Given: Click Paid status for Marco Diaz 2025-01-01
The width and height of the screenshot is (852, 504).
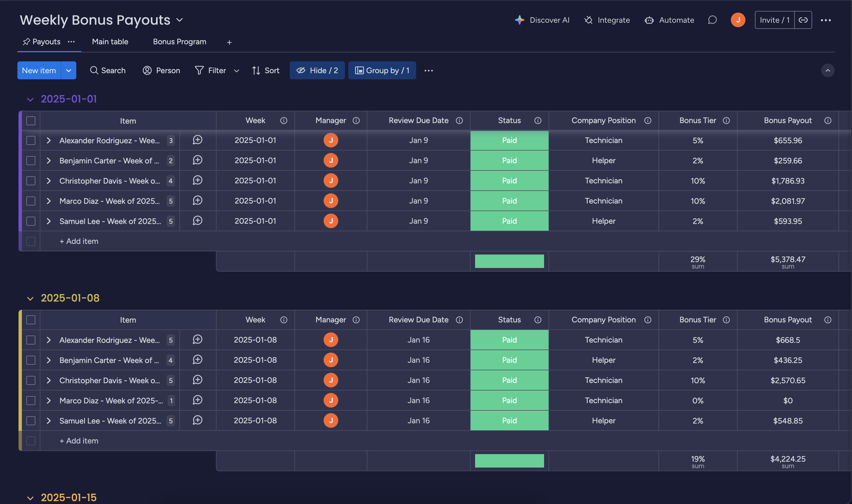Looking at the screenshot, I should [509, 201].
